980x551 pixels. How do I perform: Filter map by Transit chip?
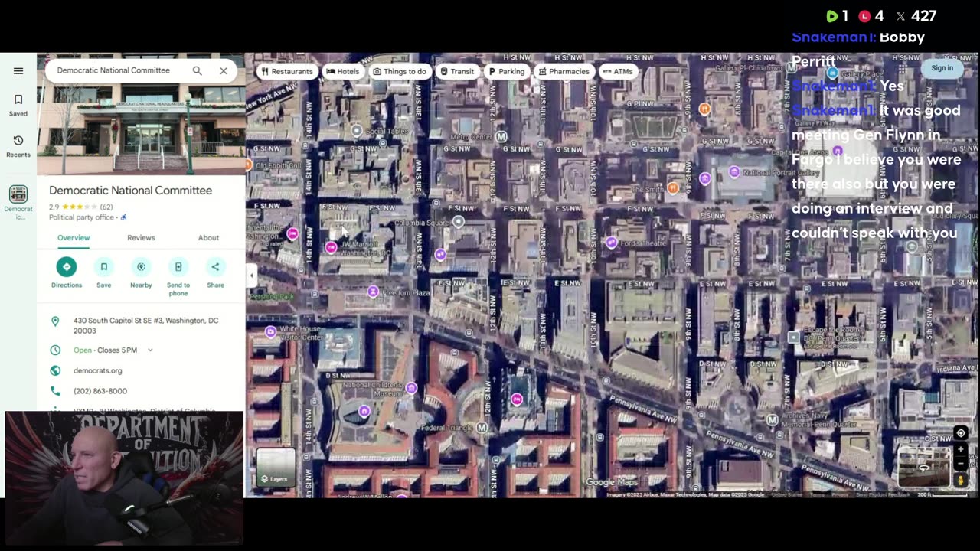456,71
